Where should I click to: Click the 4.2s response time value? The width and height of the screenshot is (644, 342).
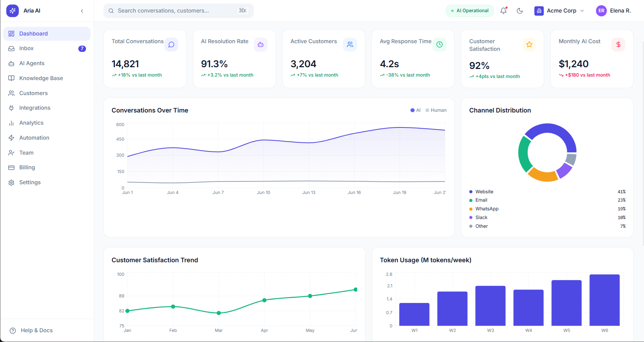coord(390,64)
